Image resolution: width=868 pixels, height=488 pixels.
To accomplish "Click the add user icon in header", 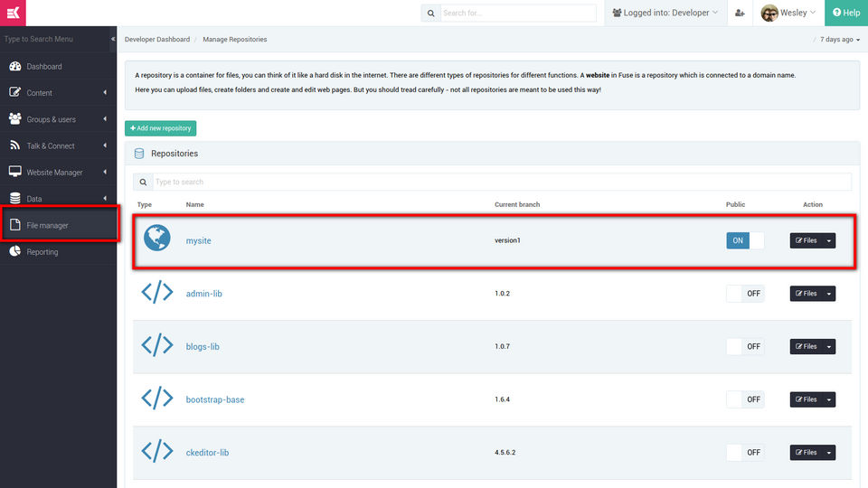I will point(740,13).
